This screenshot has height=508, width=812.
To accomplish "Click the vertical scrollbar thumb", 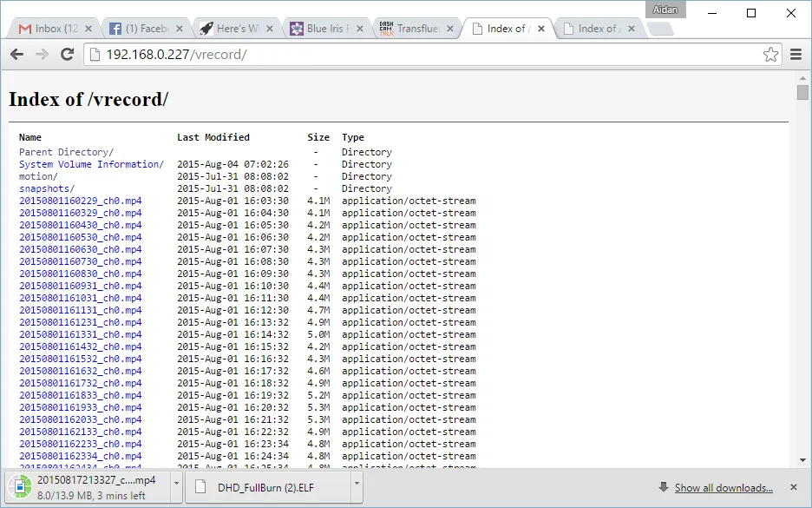I will (x=802, y=93).
